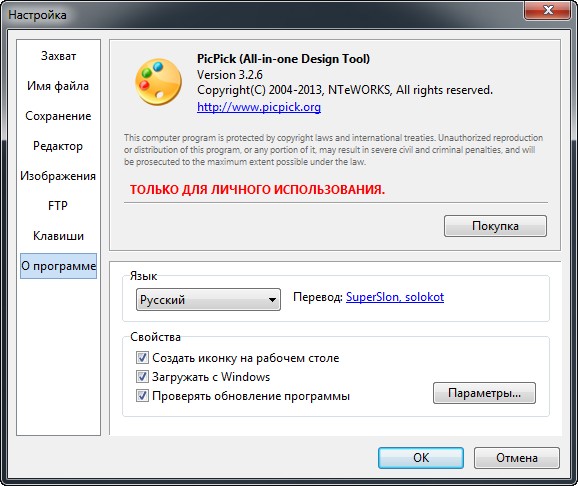The height and width of the screenshot is (486, 578).
Task: Switch to the Захват settings tab
Action: click(x=58, y=56)
